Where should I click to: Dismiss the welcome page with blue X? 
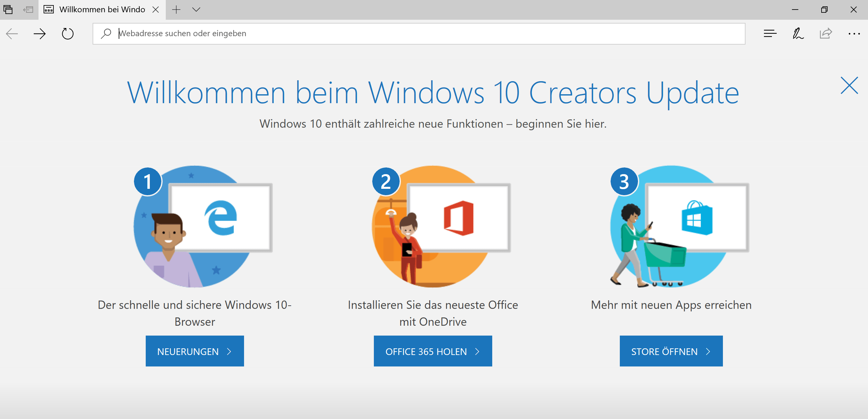(x=849, y=86)
